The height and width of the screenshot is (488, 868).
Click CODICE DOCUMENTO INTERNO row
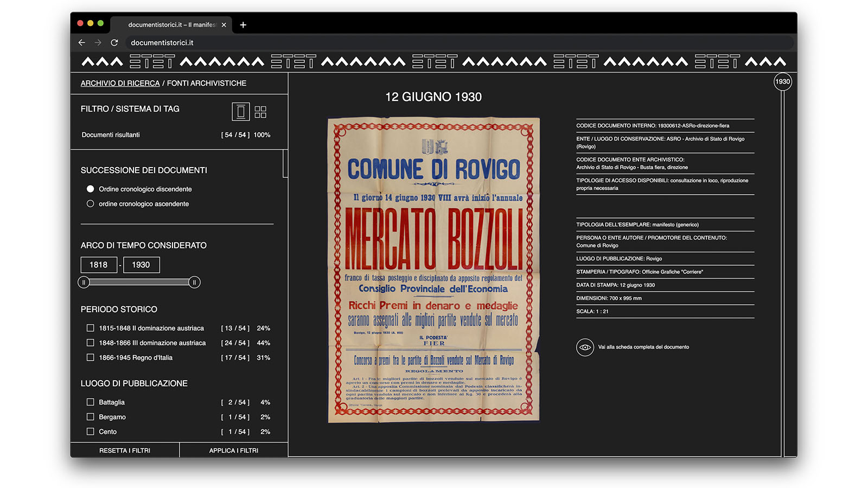click(x=665, y=126)
